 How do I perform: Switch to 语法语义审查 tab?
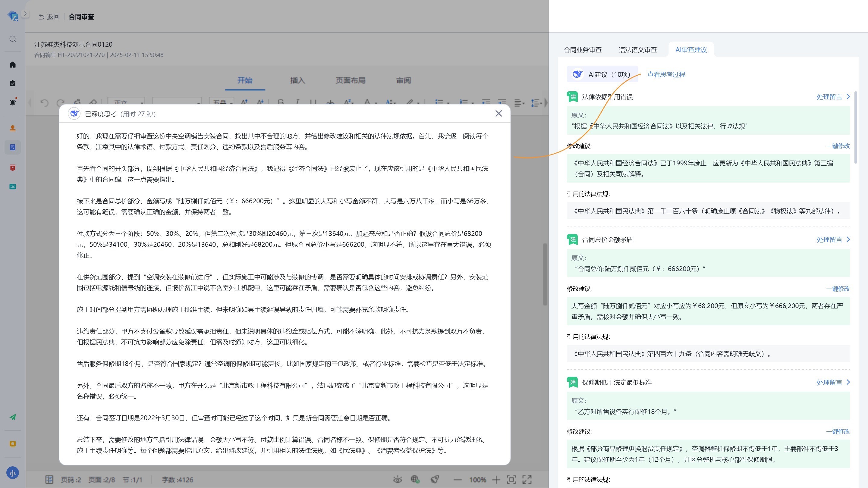pos(637,50)
